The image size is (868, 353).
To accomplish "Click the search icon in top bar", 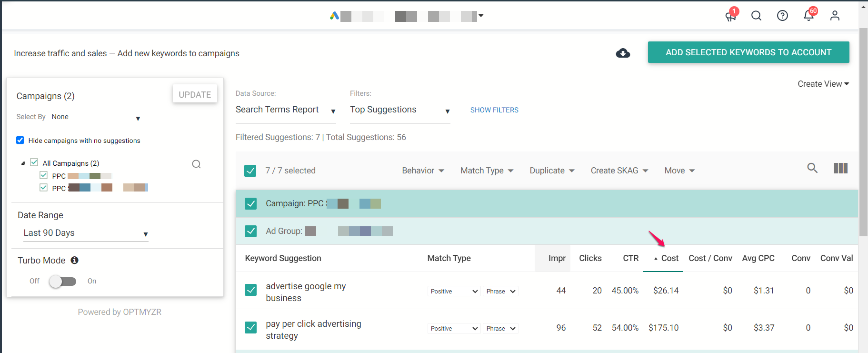I will pyautogui.click(x=756, y=16).
